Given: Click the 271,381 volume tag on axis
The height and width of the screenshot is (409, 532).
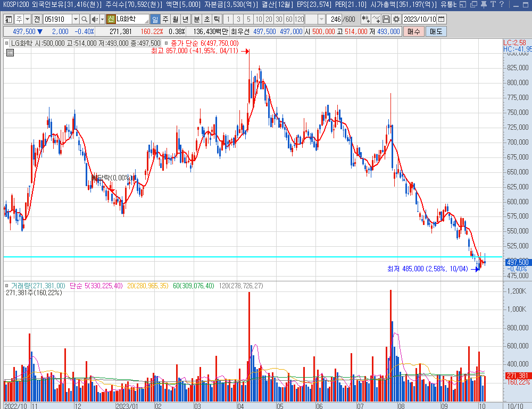Looking at the screenshot, I should coord(518,375).
